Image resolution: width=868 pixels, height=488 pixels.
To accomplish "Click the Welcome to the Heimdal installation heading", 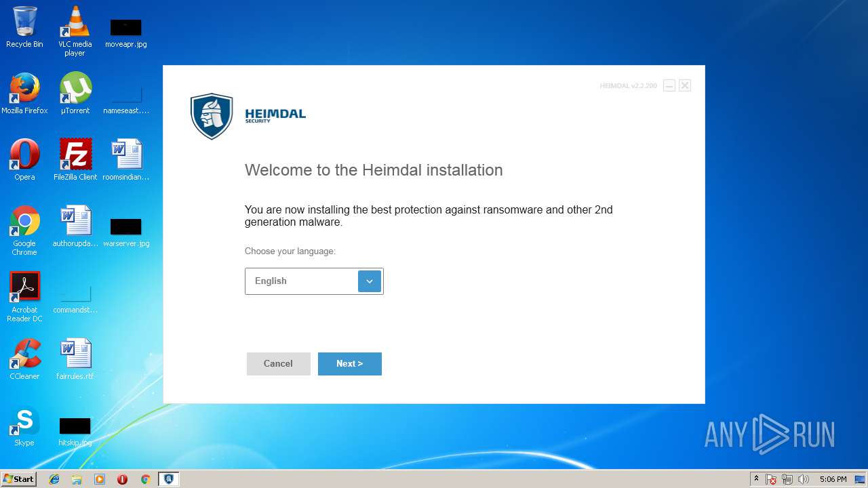I will [x=374, y=170].
